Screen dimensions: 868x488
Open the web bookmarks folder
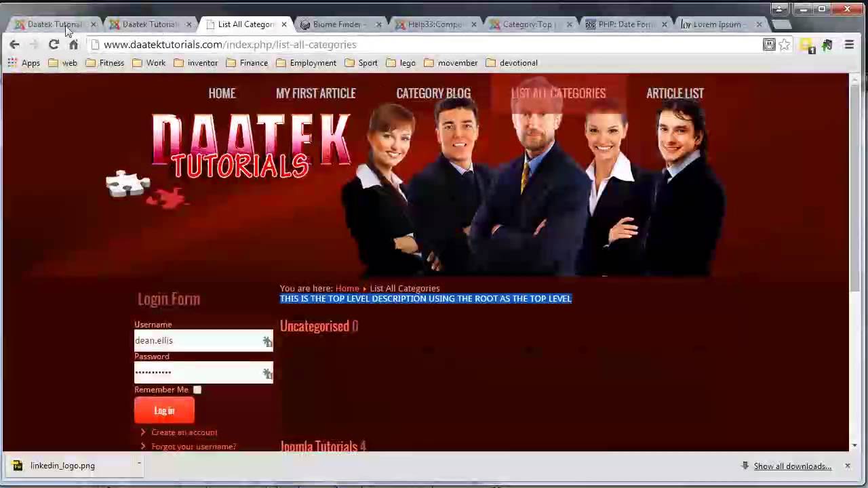pyautogui.click(x=62, y=63)
